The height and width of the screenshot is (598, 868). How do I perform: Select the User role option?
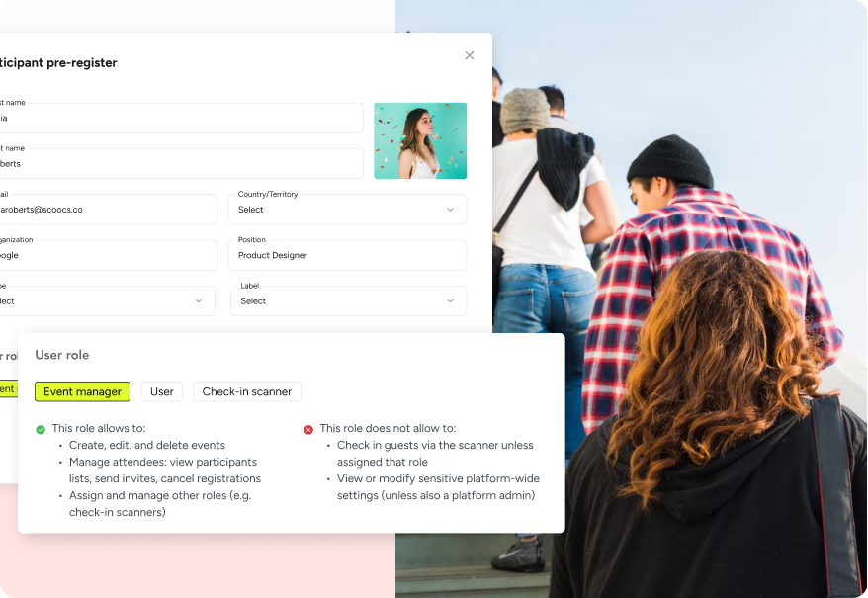162,391
